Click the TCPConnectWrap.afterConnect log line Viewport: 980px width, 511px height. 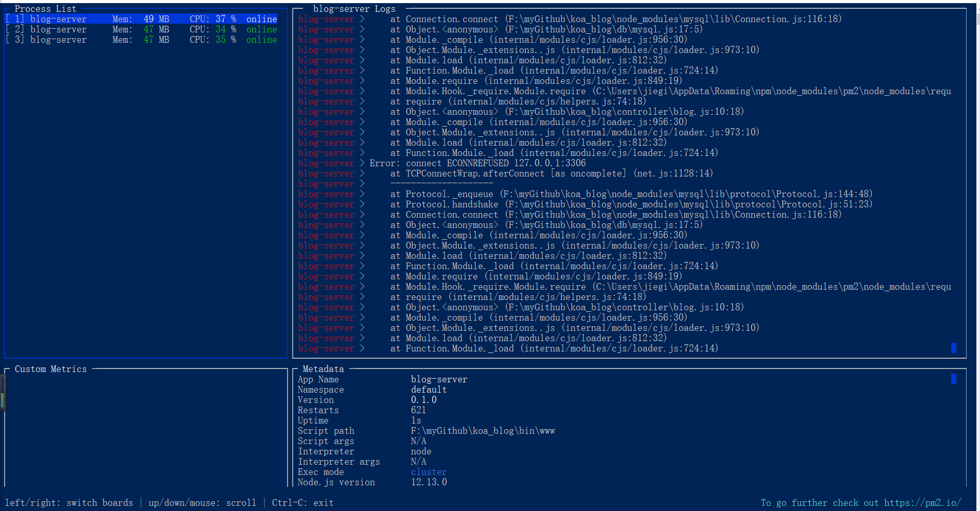pyautogui.click(x=551, y=173)
